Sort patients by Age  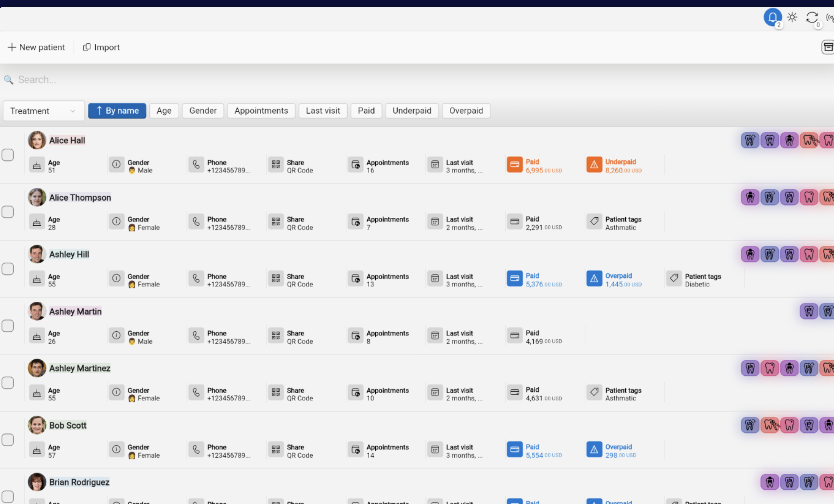(164, 111)
